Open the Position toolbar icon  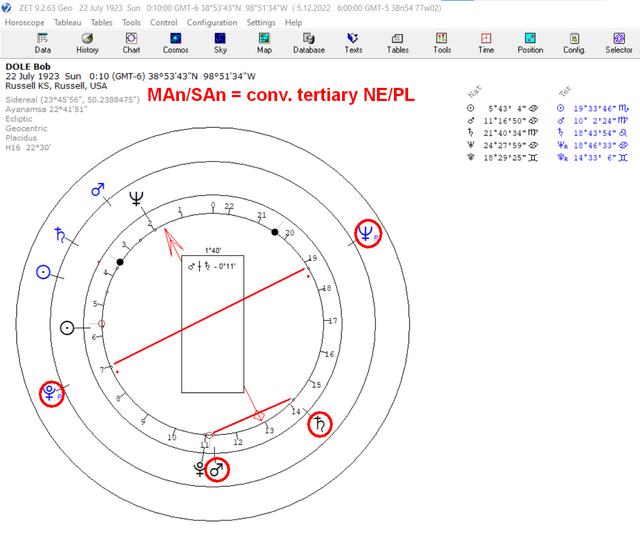tap(530, 44)
